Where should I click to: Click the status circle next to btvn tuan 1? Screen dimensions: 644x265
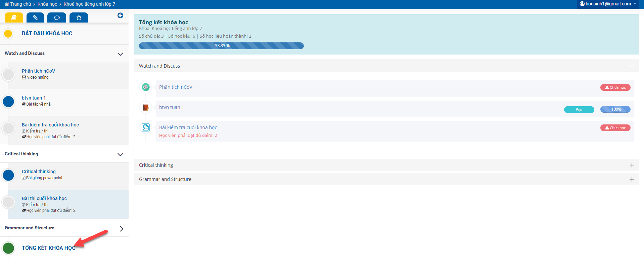click(8, 101)
